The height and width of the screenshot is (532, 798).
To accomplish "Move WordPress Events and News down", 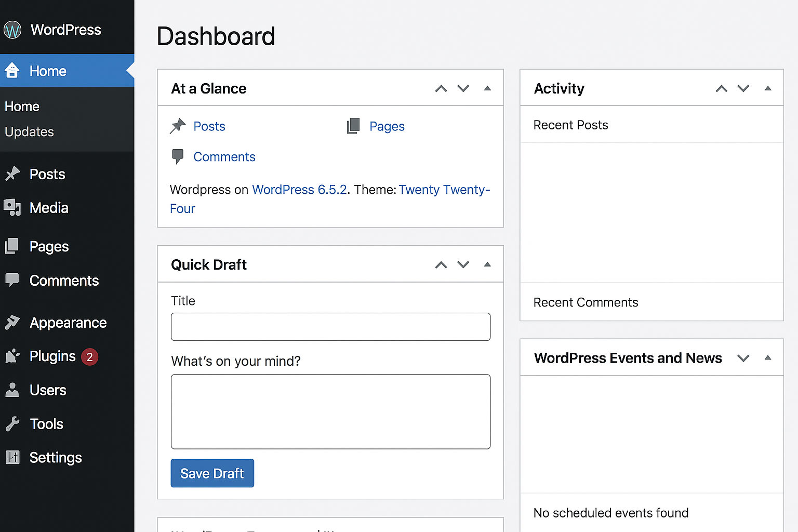I will (x=743, y=358).
